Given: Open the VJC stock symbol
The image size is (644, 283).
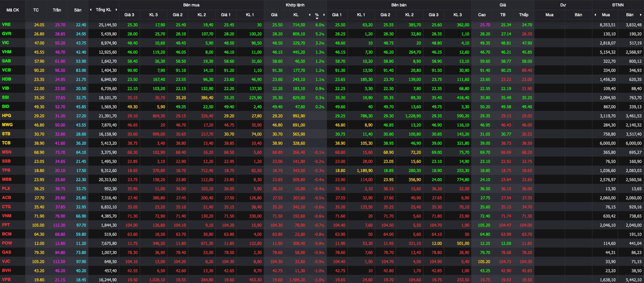Looking at the screenshot, I should tap(6, 261).
